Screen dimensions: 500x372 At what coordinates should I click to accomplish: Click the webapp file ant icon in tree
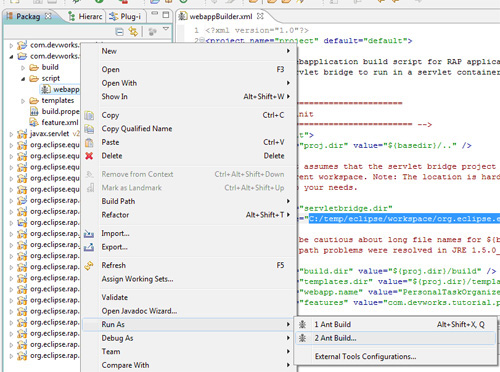[x=45, y=89]
